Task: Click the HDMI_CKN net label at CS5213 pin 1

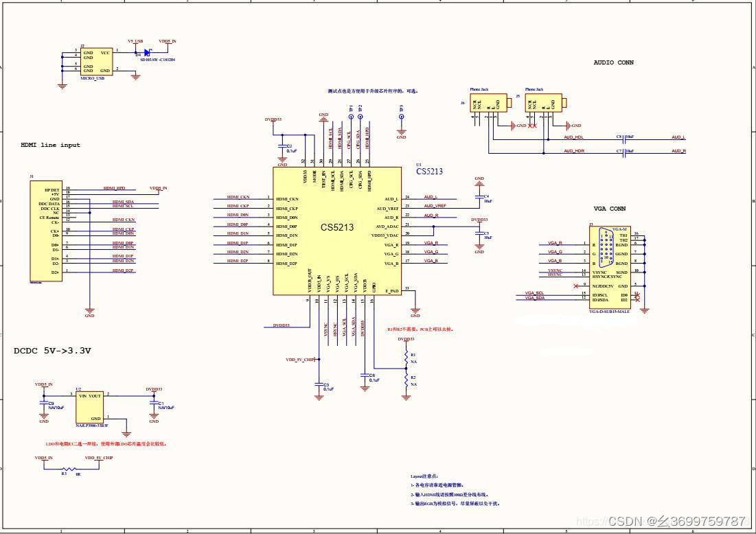Action: coord(238,197)
